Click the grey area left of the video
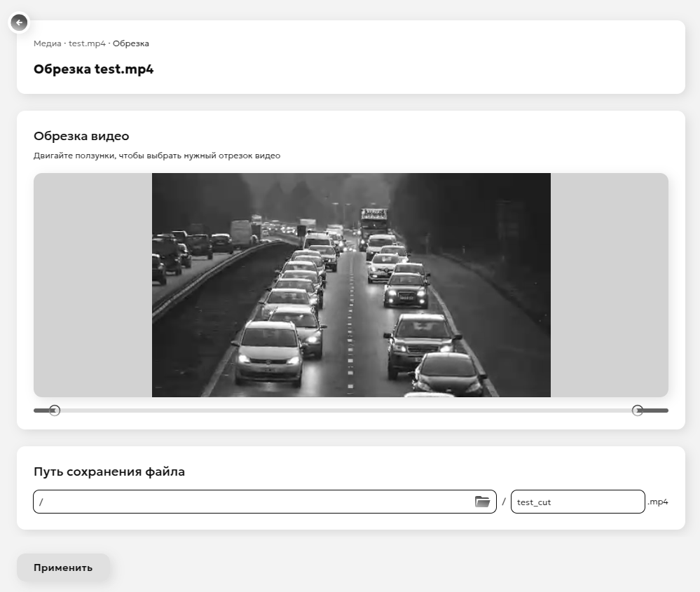The height and width of the screenshot is (592, 700). 91,284
